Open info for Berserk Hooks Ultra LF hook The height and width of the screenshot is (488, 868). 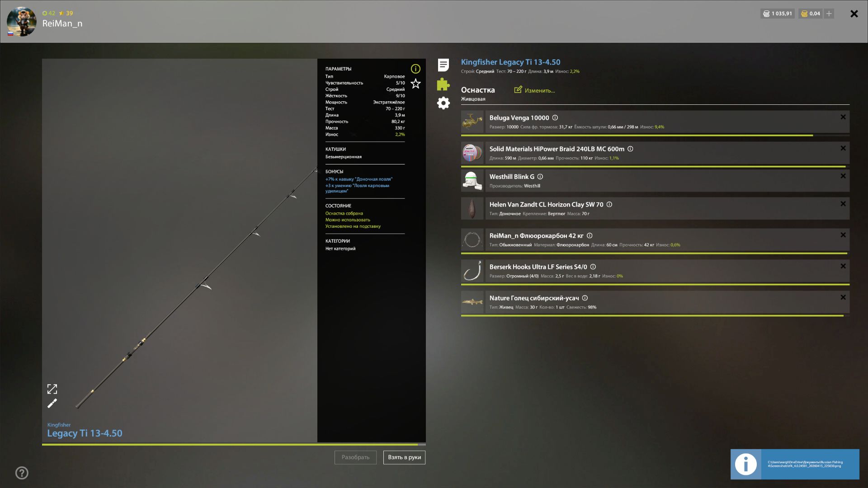point(593,267)
